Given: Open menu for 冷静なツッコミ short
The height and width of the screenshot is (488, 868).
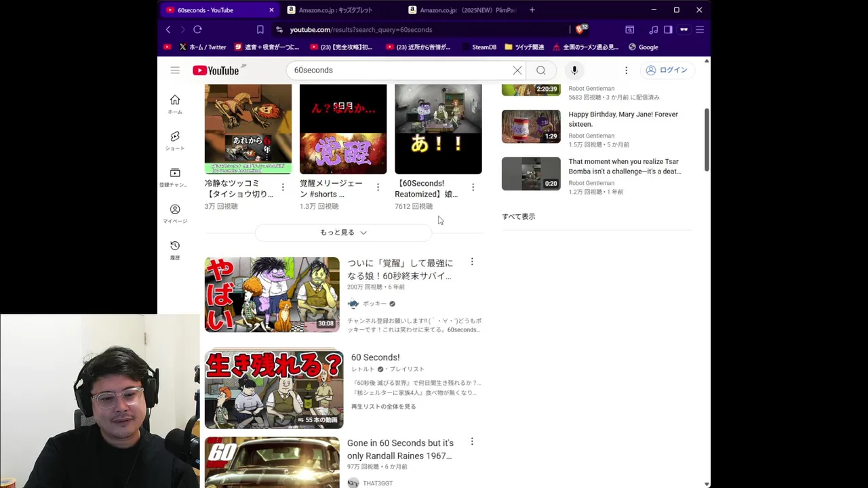Looking at the screenshot, I should coord(283,187).
